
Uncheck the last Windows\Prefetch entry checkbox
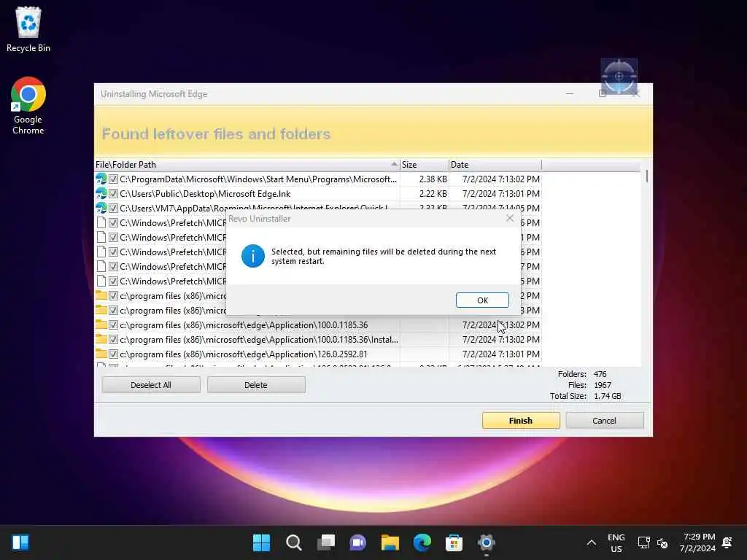click(x=113, y=281)
